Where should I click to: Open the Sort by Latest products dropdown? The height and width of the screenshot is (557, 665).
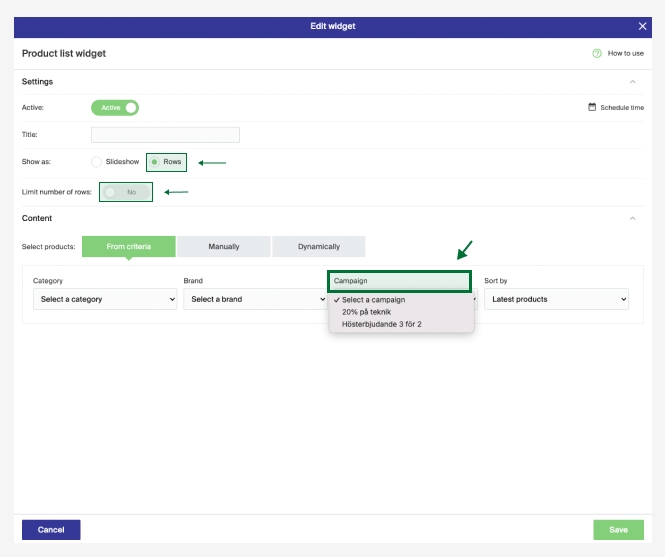click(x=556, y=299)
